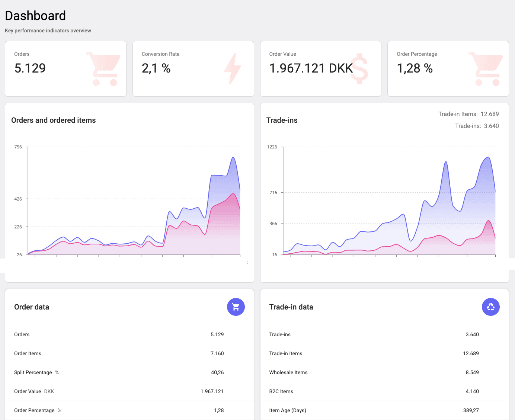515x420 pixels.
Task: Click the 366 axis label on trade-ins chart
Action: tap(274, 224)
